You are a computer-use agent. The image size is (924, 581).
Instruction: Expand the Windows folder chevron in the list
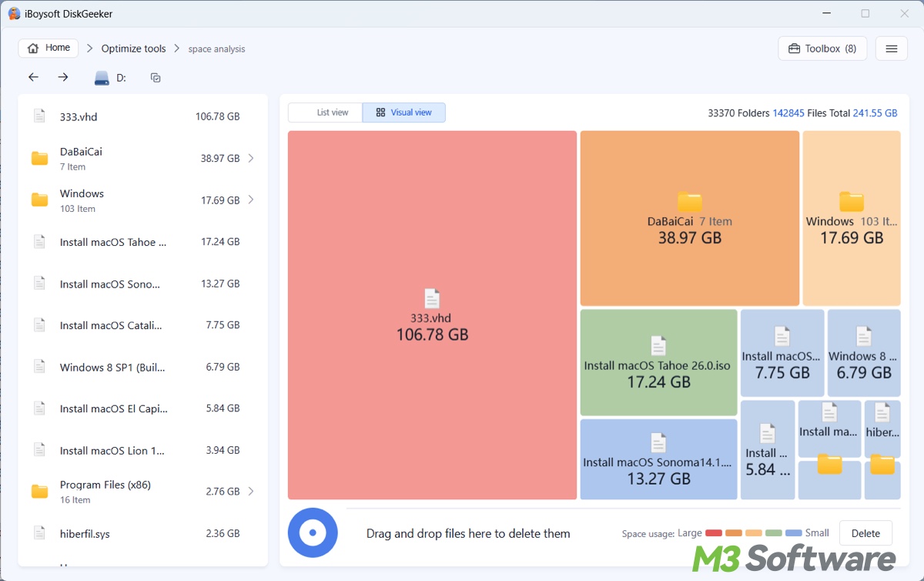pyautogui.click(x=251, y=200)
